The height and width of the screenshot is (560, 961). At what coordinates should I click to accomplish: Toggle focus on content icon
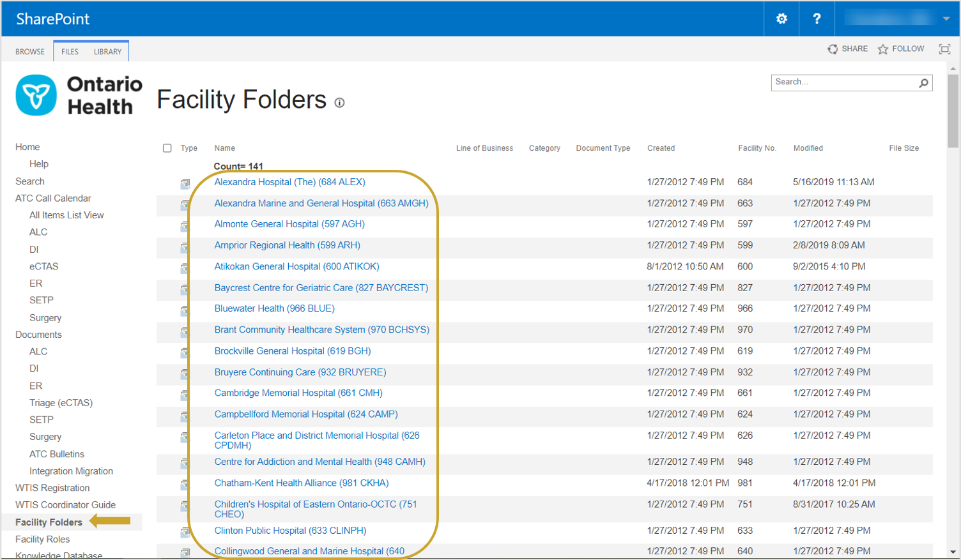pos(944,49)
